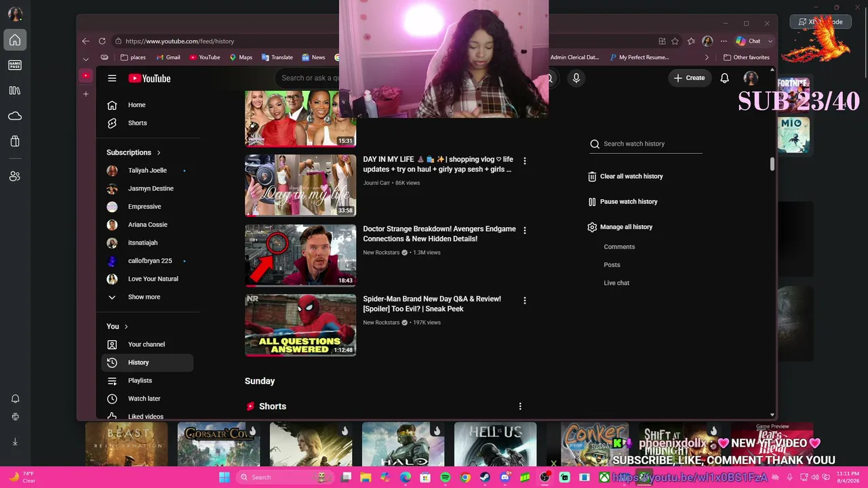Screen dimensions: 868x488
Task: Open Xbox app Home in sidebar
Action: [15, 40]
